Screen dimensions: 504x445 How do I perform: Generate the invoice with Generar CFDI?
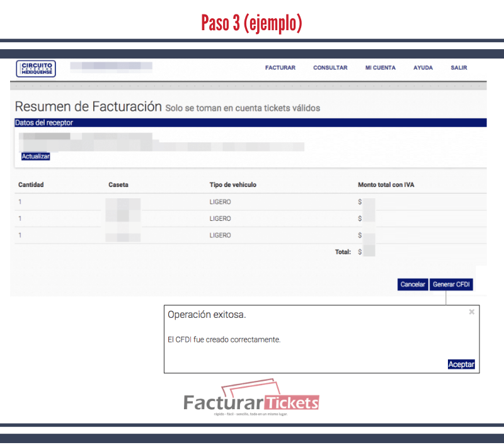point(451,284)
